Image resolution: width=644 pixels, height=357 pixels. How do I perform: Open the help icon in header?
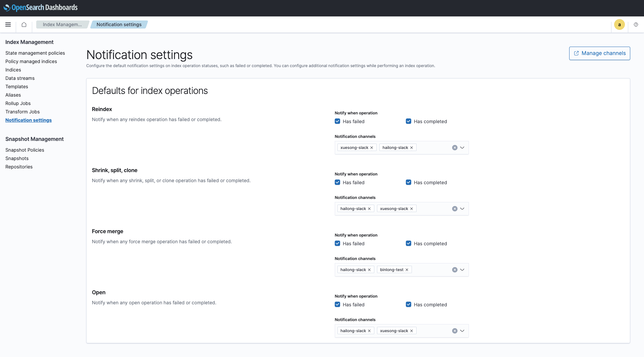636,24
